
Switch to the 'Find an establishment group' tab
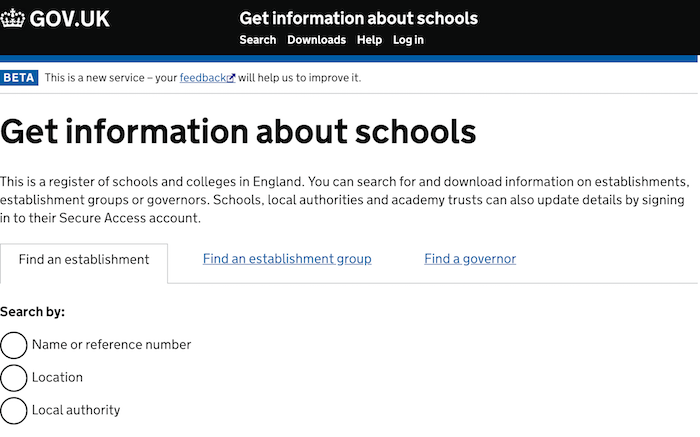tap(287, 259)
